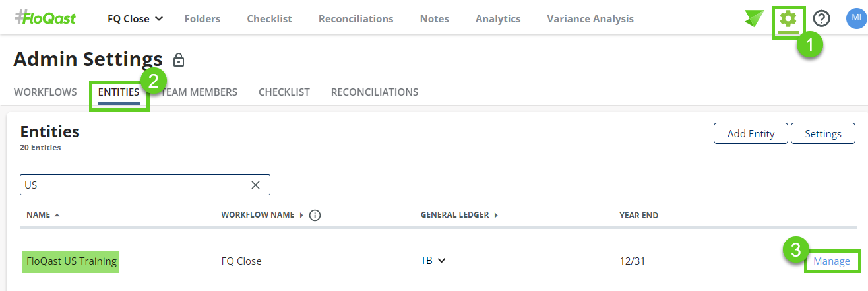Click the green paper plane icon
The height and width of the screenshot is (291, 868).
point(754,18)
